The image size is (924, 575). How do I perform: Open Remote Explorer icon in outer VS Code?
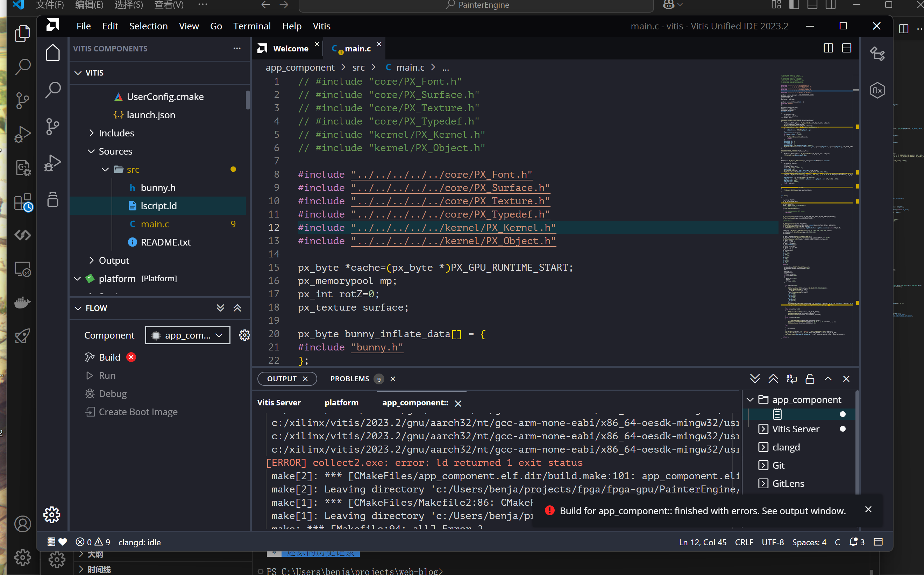[22, 269]
